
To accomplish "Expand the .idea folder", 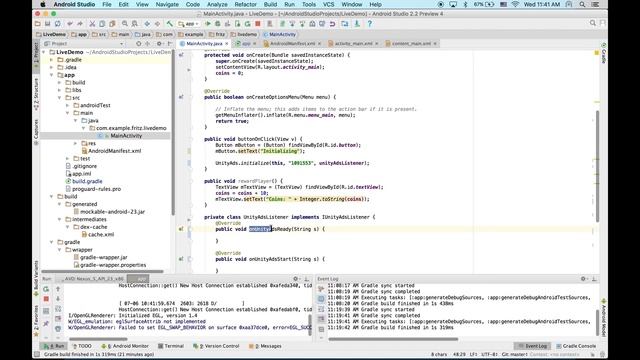I will (x=52, y=67).
